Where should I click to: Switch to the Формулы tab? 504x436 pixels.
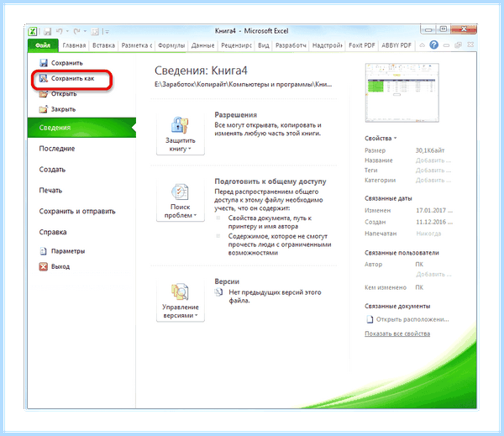point(171,45)
